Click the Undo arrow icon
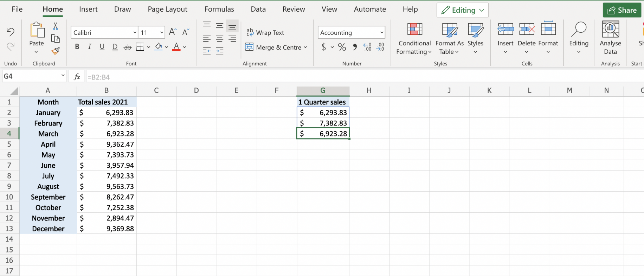 tap(11, 32)
